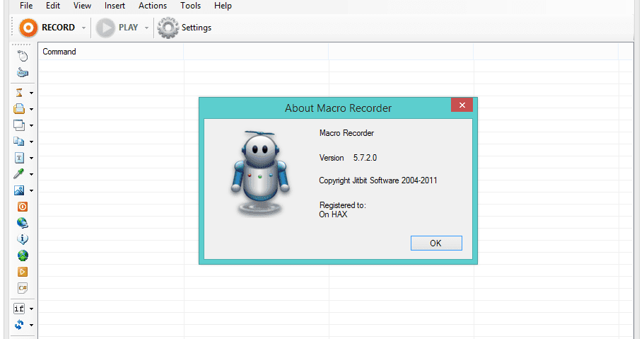Click the text box 'T' icon
Screen dimensions: 644x339
19,158
